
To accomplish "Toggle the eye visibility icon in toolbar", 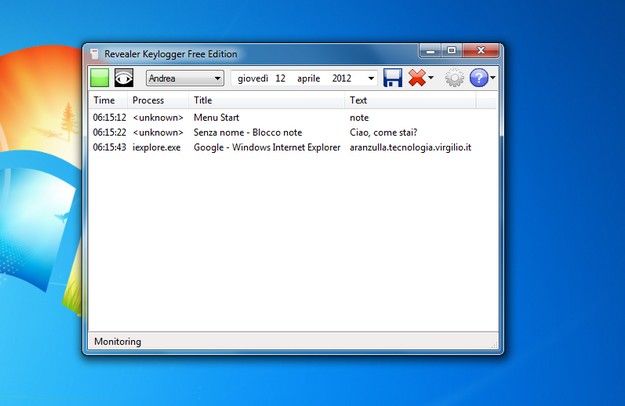I will click(x=124, y=78).
